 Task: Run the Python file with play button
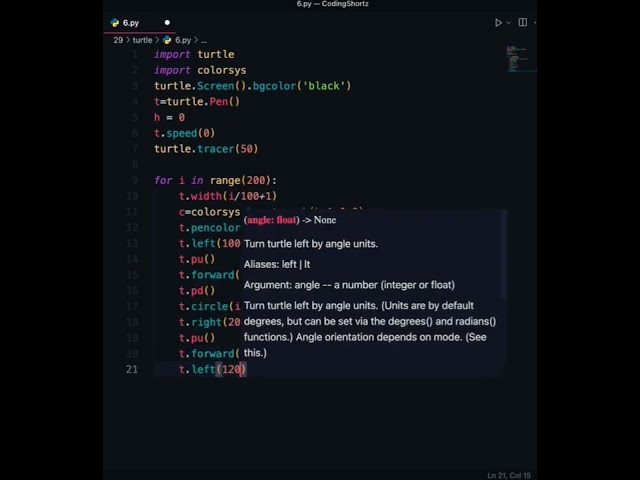click(x=498, y=22)
